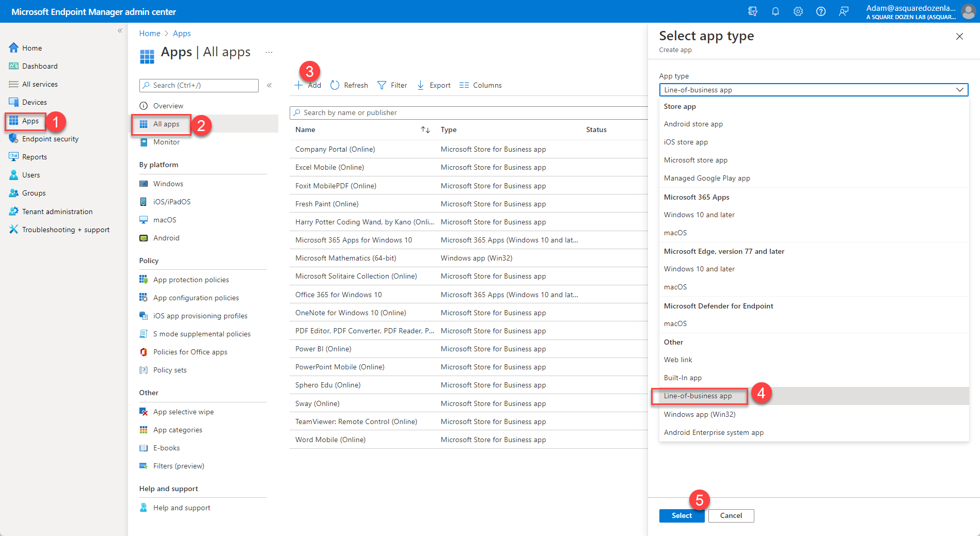Click Refresh in the toolbar
Screen dimensions: 980x536
(349, 85)
